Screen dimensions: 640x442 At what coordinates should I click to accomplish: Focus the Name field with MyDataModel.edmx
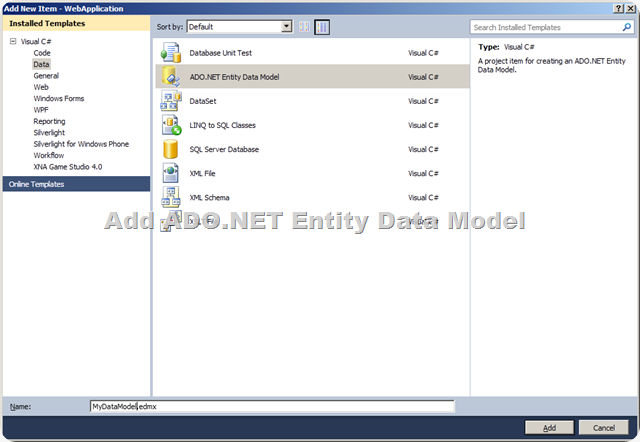click(x=272, y=406)
